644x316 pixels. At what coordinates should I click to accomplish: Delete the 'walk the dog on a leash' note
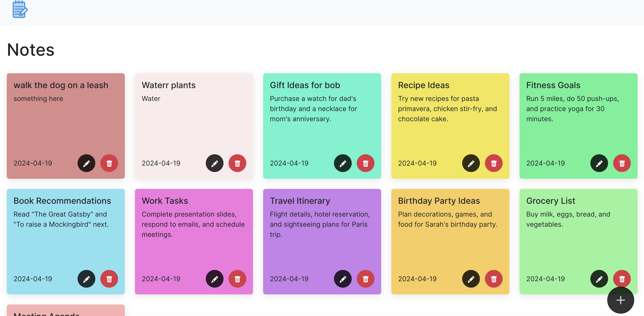tap(109, 163)
